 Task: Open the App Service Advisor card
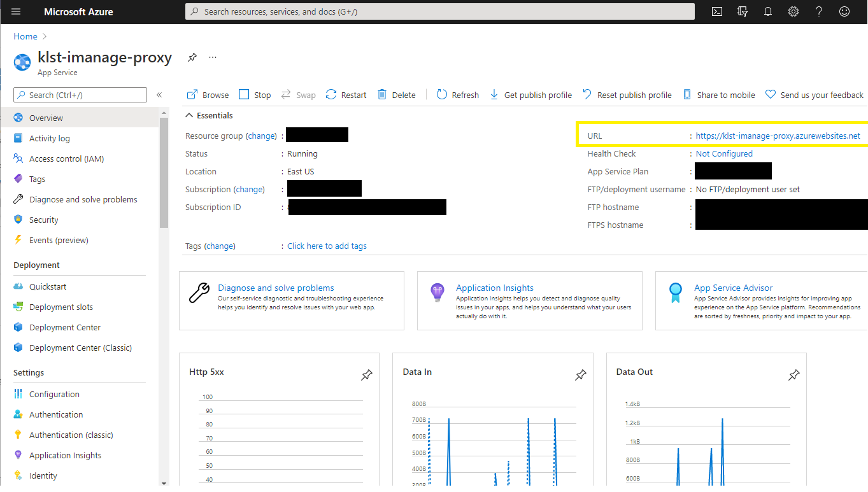point(761,300)
